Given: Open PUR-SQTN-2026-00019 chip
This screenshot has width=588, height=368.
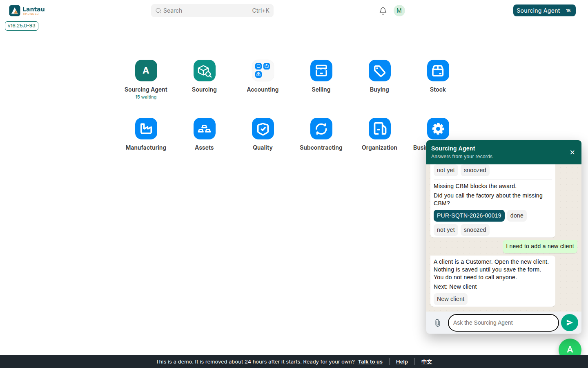Looking at the screenshot, I should [469, 215].
